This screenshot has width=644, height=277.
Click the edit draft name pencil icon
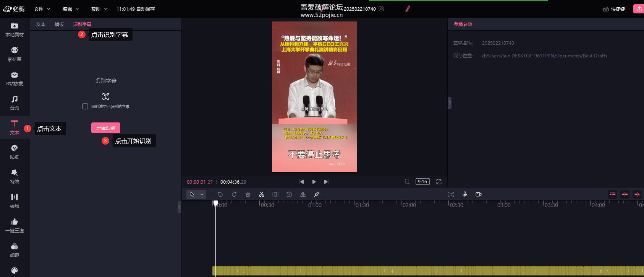tap(381, 9)
